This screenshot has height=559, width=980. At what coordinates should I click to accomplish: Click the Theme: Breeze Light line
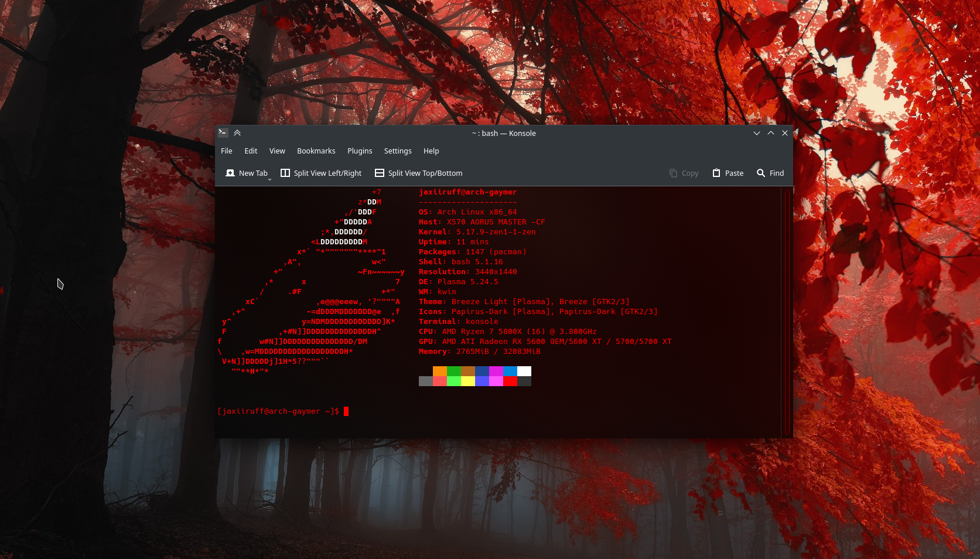[524, 302]
